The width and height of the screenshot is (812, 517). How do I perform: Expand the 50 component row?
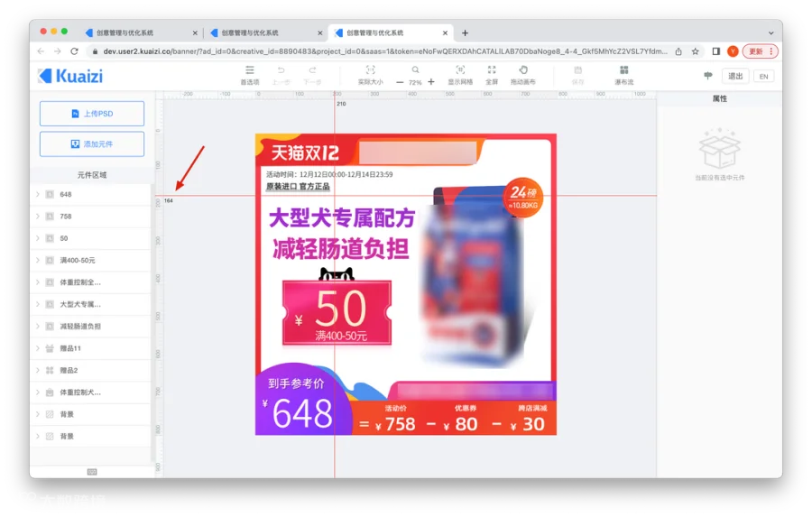tap(38, 238)
